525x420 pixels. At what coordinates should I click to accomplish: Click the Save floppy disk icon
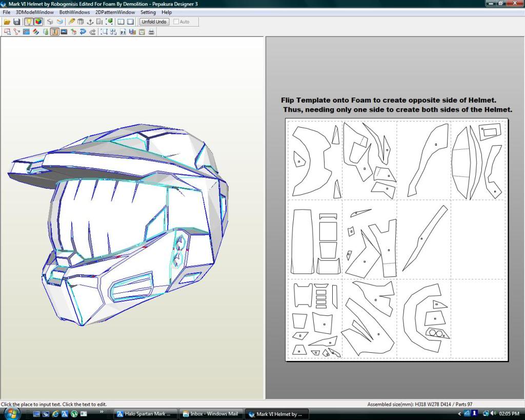(16, 22)
